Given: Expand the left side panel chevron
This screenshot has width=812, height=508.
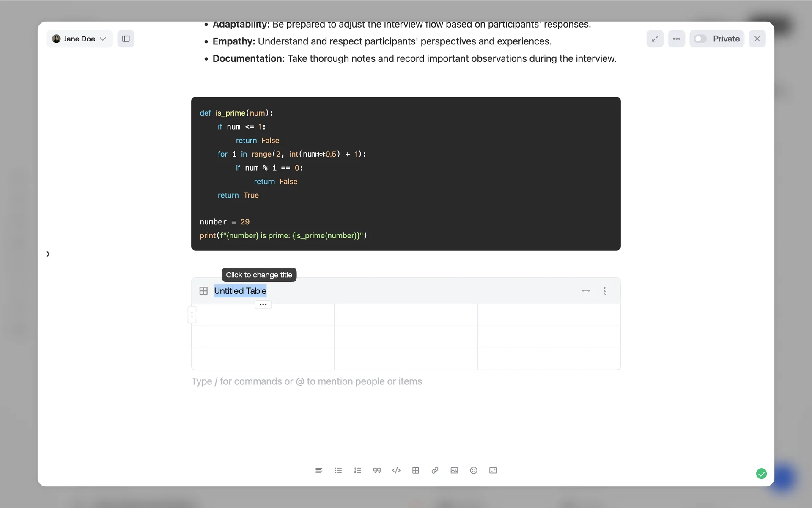Looking at the screenshot, I should [48, 254].
